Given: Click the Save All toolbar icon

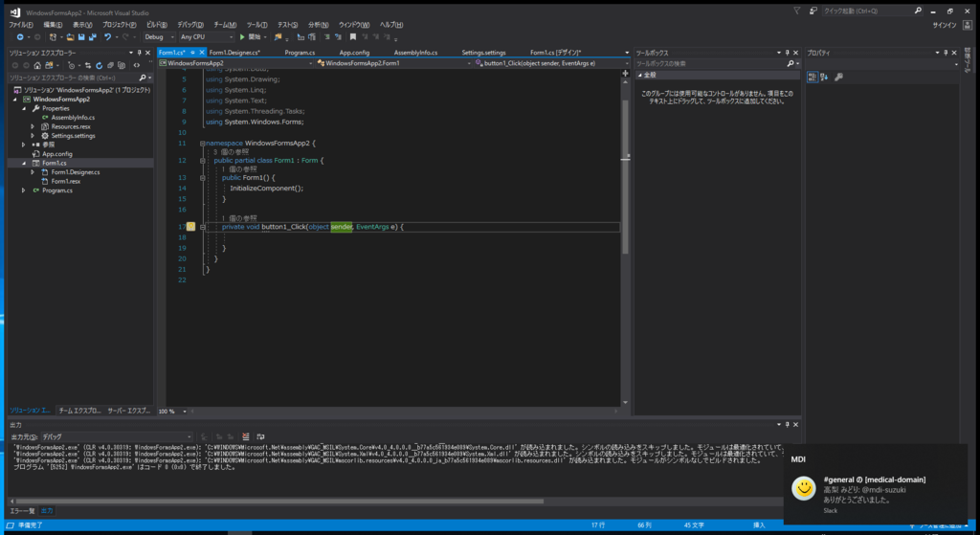Looking at the screenshot, I should (x=92, y=37).
